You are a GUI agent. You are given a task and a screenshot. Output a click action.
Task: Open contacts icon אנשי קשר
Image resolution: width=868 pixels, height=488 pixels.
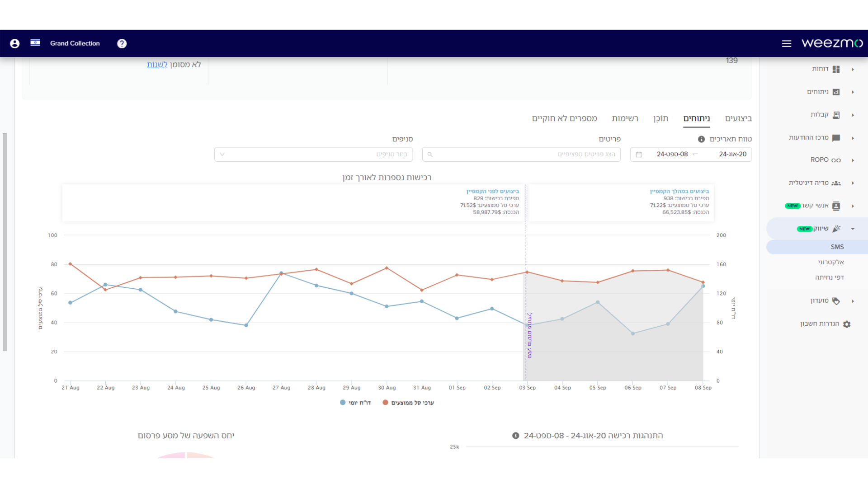836,206
